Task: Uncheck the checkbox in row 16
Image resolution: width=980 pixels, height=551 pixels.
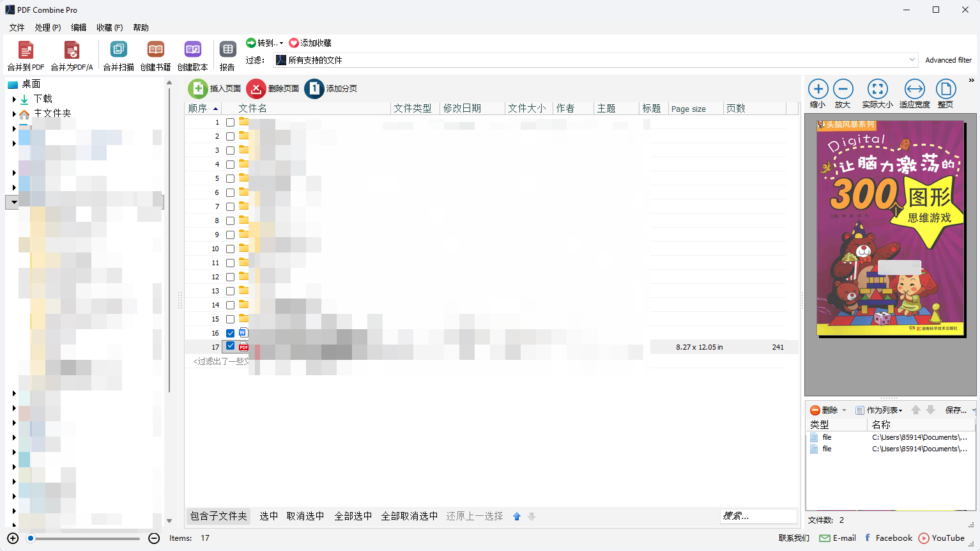Action: point(230,333)
